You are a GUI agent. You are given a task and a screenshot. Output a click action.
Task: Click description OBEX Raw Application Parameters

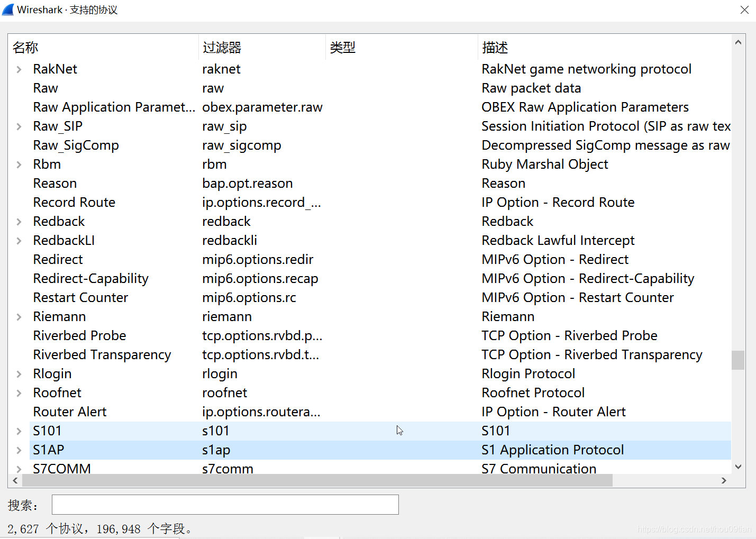coord(585,107)
